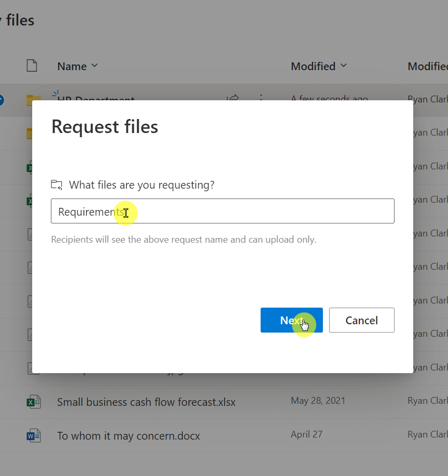
Task: Click the May 28, 2021 modified date
Action: coord(318,401)
